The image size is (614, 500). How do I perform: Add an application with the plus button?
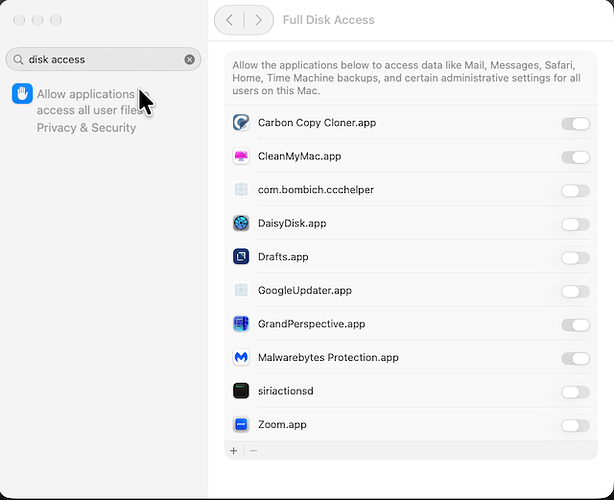click(234, 451)
